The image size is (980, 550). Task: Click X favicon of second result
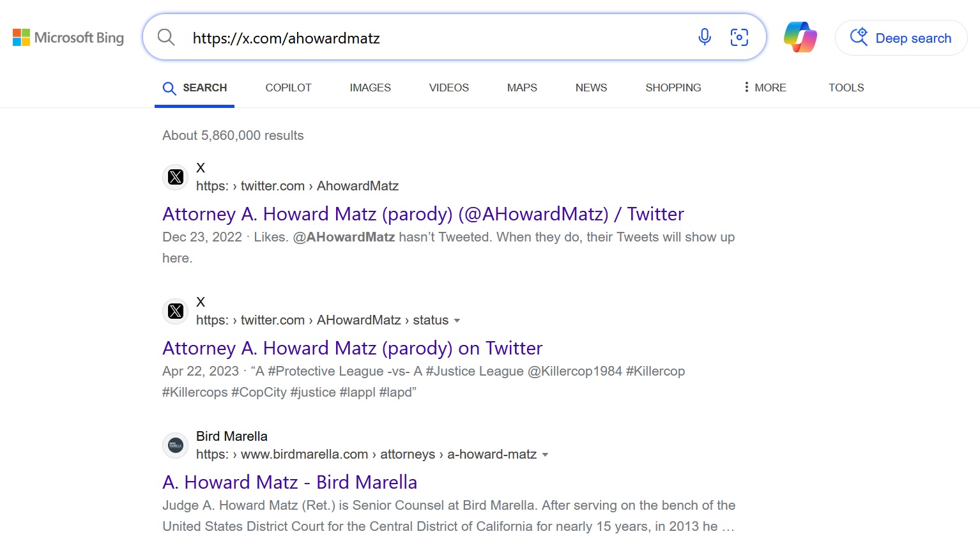(x=176, y=311)
